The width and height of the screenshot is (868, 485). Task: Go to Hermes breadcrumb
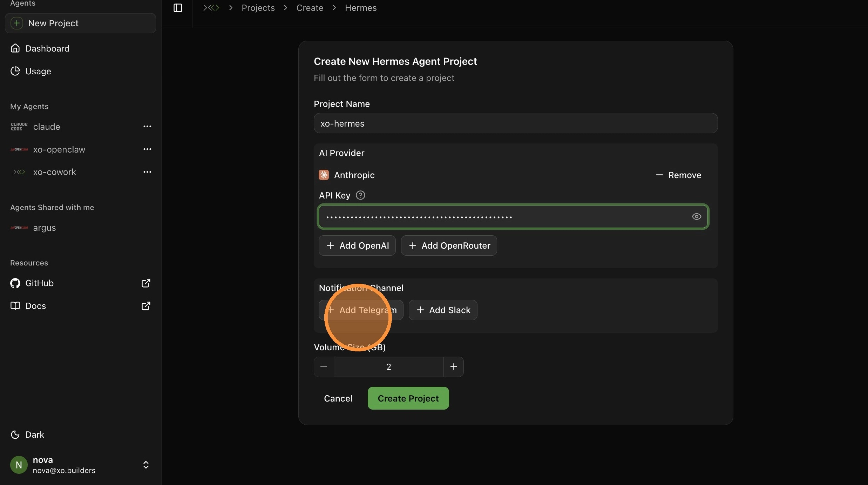click(361, 8)
